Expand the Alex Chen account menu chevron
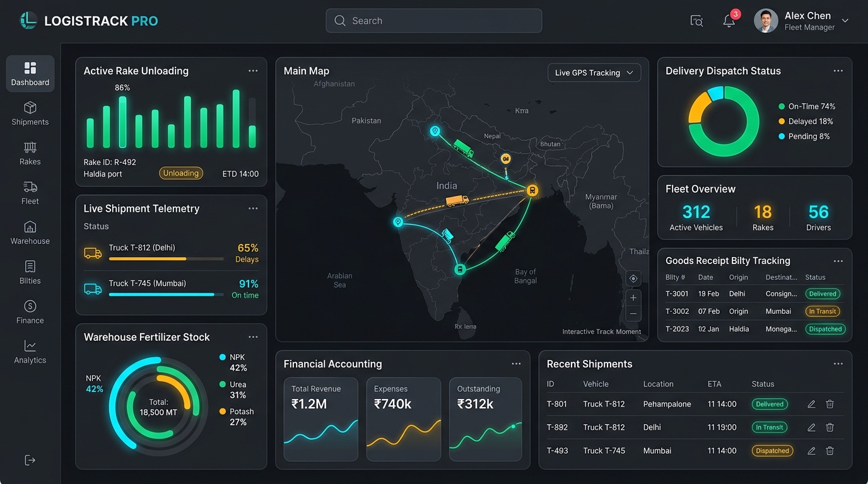This screenshot has height=484, width=868. (845, 21)
